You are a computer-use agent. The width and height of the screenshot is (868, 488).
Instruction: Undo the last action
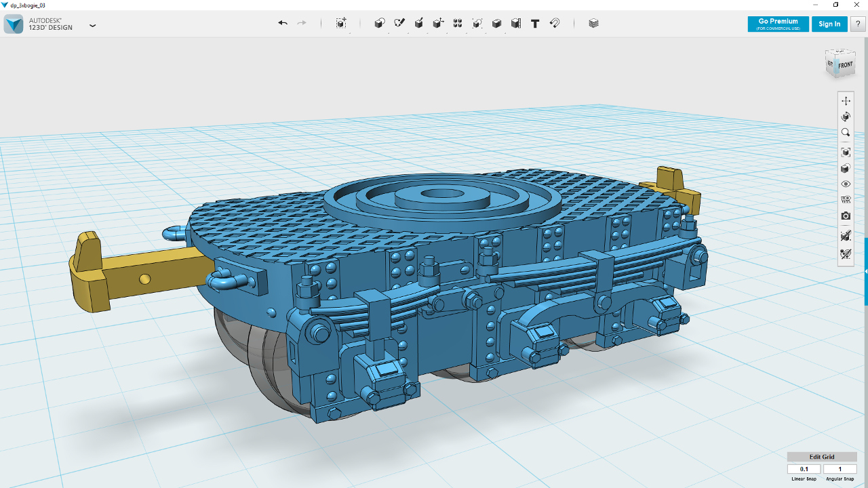pyautogui.click(x=283, y=23)
